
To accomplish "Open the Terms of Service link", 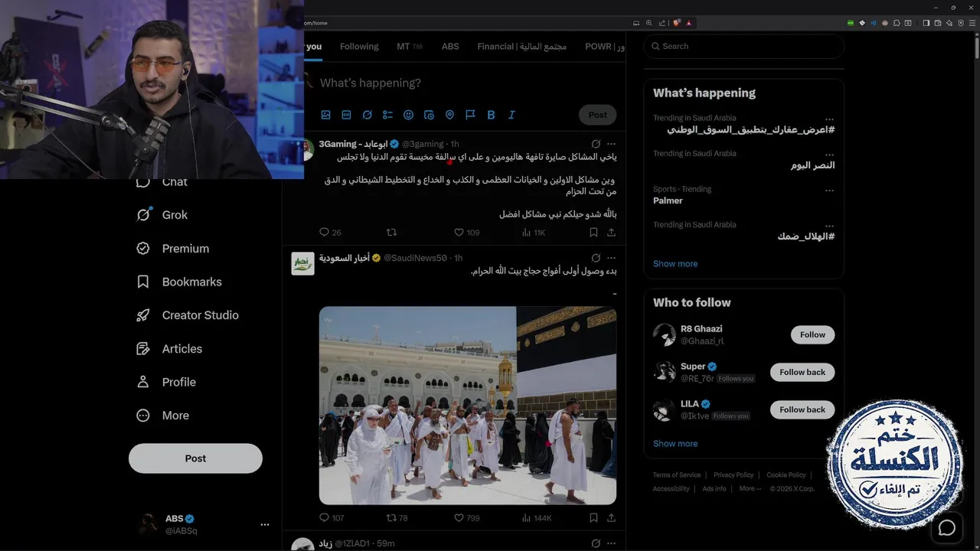I will 677,475.
